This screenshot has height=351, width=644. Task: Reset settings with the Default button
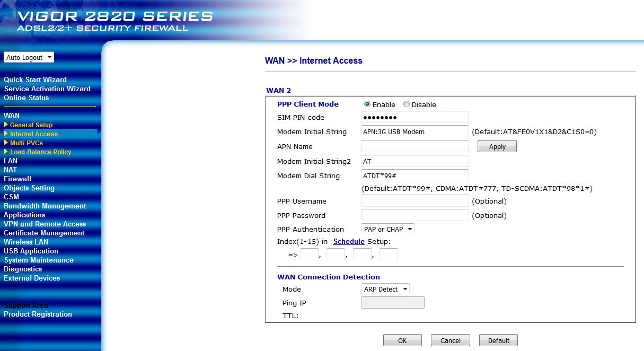(x=498, y=340)
